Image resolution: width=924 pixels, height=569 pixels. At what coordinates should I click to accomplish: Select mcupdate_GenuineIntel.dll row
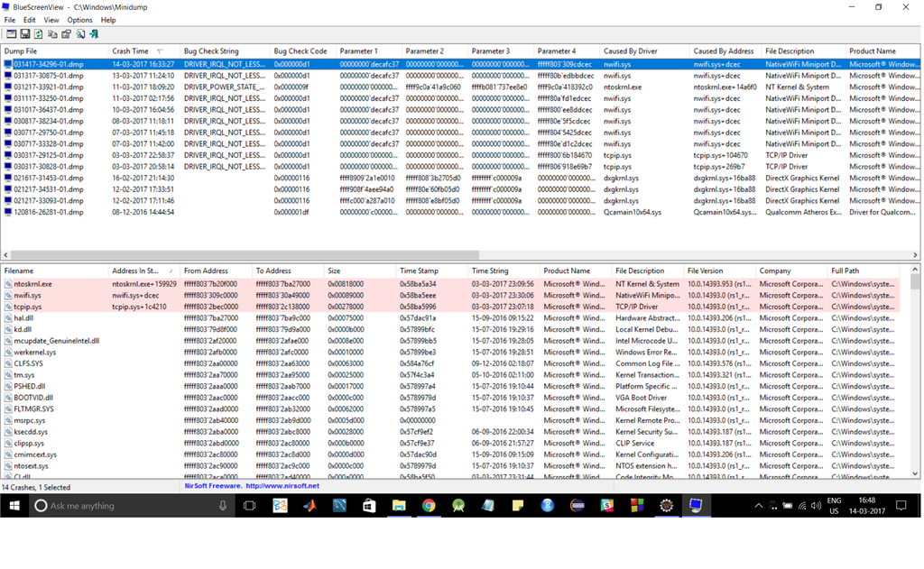tap(56, 341)
